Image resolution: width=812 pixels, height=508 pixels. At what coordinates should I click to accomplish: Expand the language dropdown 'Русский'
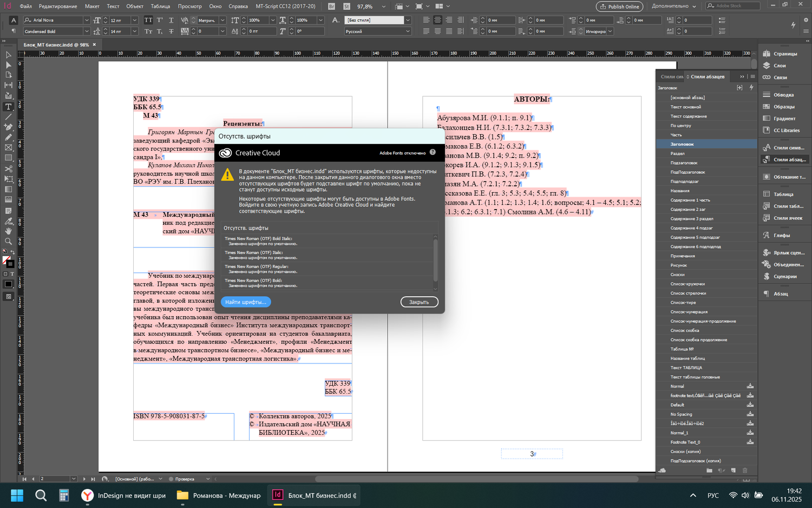point(408,31)
